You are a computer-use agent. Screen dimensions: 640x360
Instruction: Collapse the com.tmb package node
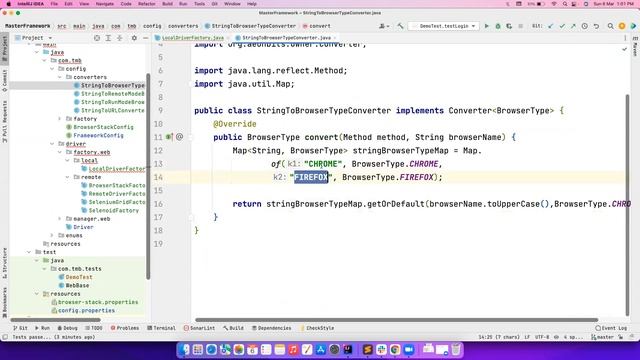tap(45, 60)
